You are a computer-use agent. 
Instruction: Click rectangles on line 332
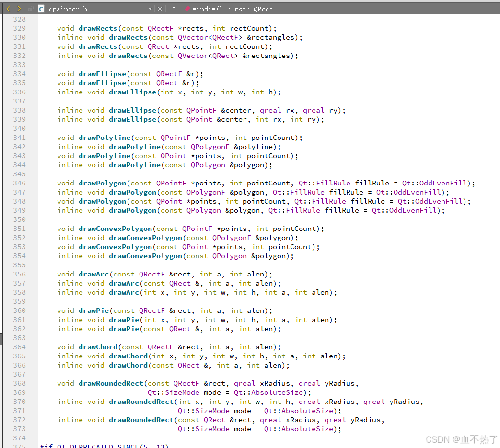point(268,56)
